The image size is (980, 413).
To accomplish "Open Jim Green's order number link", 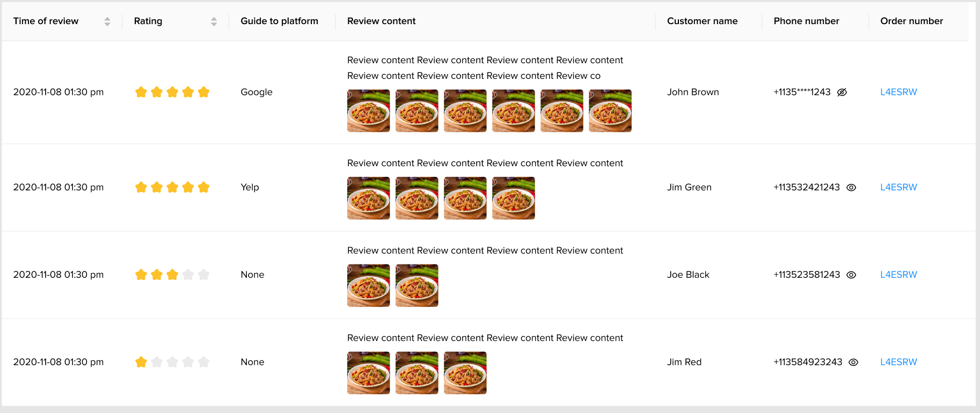I will coord(898,187).
